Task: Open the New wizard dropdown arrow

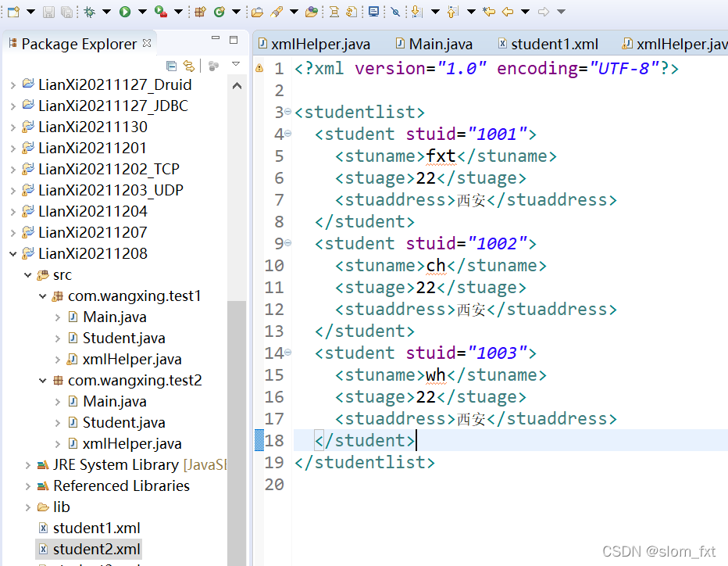Action: tap(30, 12)
